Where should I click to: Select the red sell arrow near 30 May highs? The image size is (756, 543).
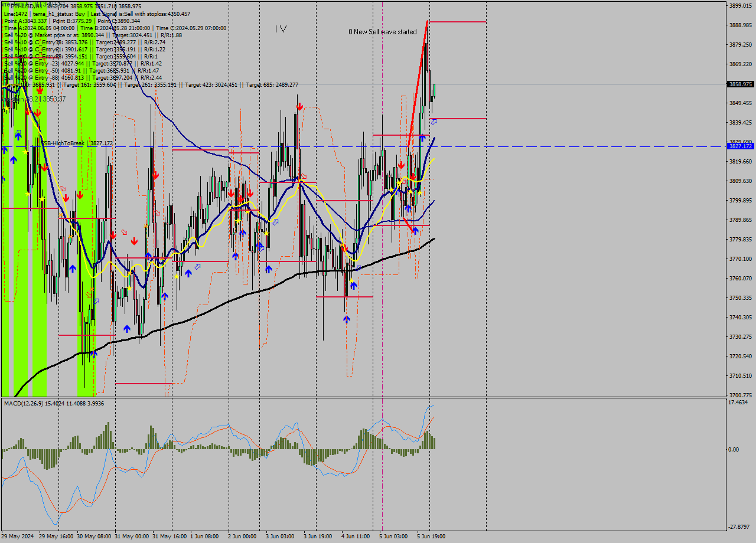(80, 195)
